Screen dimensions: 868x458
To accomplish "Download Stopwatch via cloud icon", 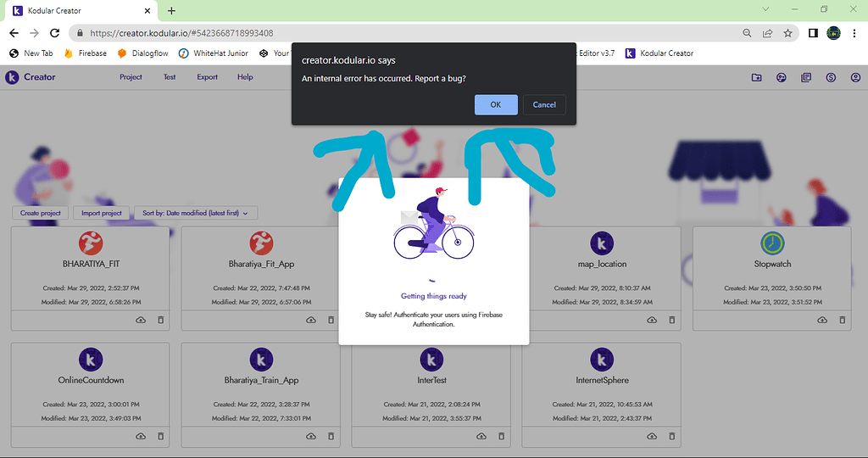I will pos(822,320).
